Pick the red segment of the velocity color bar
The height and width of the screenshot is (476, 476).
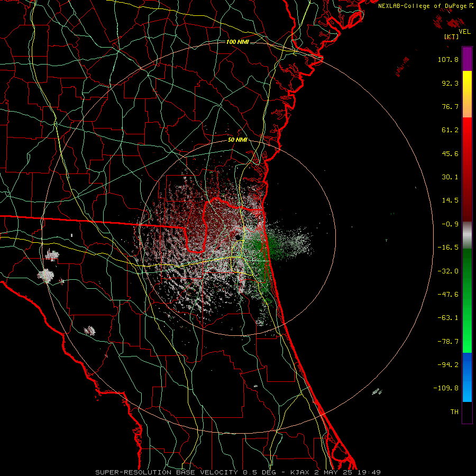[x=467, y=169]
